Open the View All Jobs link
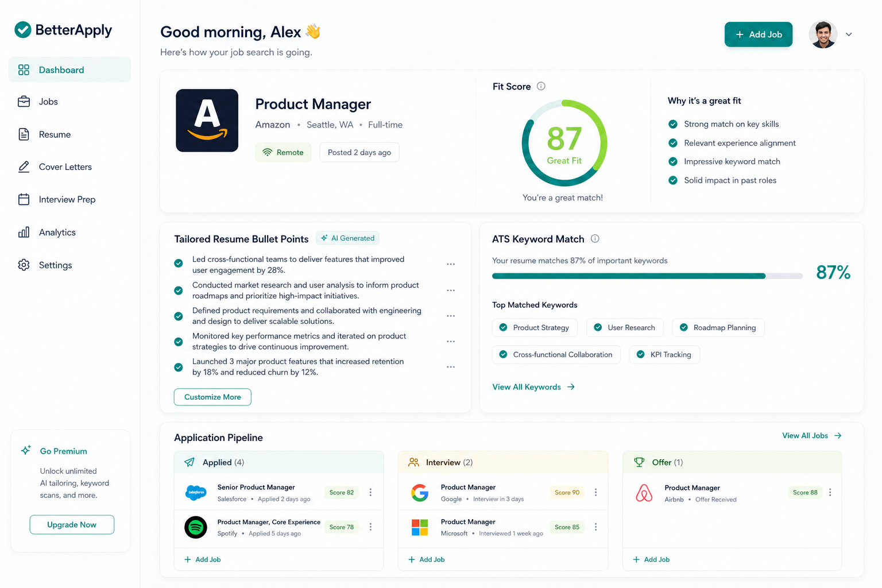882x588 pixels. 812,436
